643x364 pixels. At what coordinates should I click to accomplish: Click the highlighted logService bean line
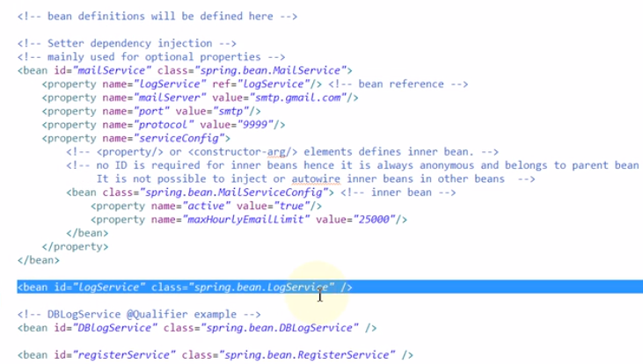point(185,288)
